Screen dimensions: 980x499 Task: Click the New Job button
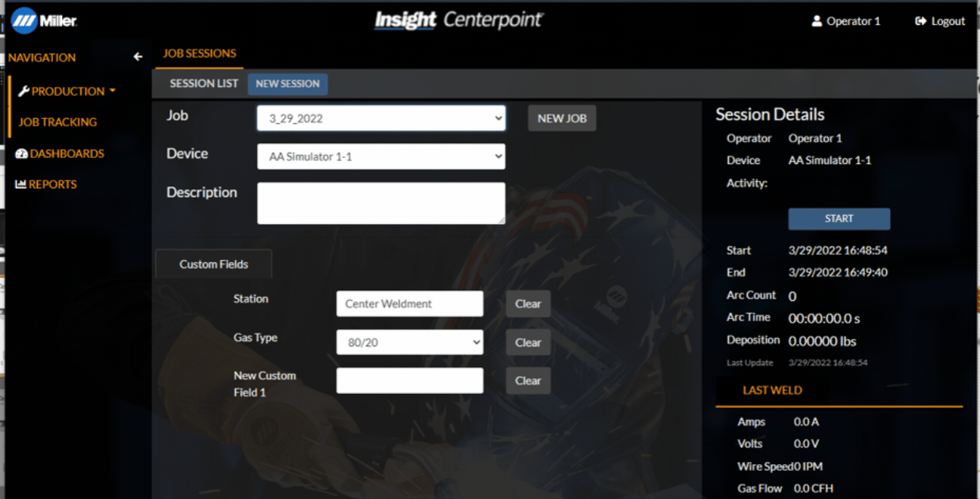[562, 119]
